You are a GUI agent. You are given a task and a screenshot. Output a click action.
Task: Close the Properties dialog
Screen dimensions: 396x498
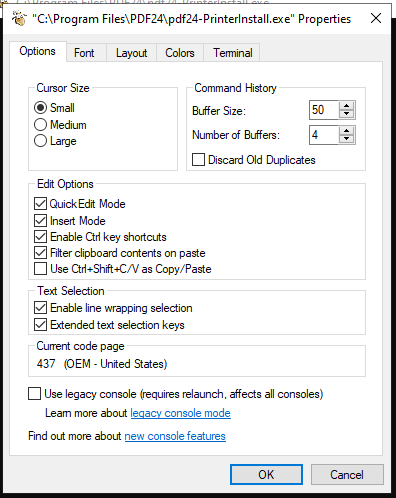click(x=376, y=18)
